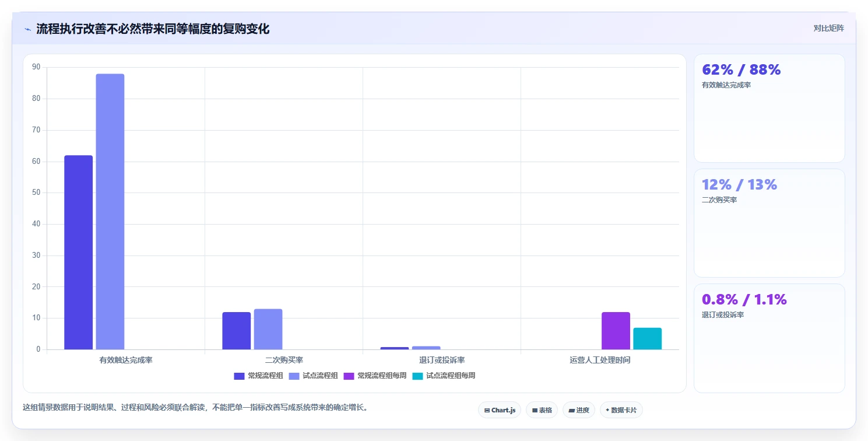
Task: Click the 二次购买率 x-axis label
Action: [284, 360]
